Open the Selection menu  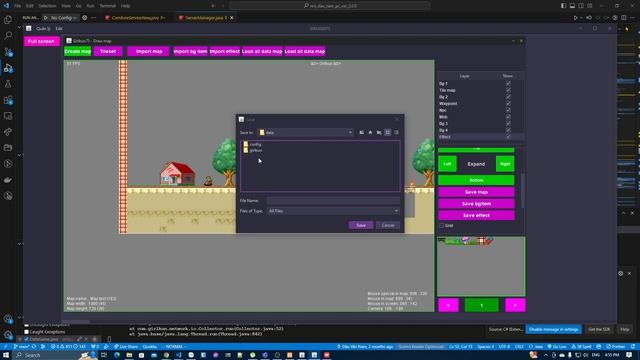pyautogui.click(x=47, y=6)
